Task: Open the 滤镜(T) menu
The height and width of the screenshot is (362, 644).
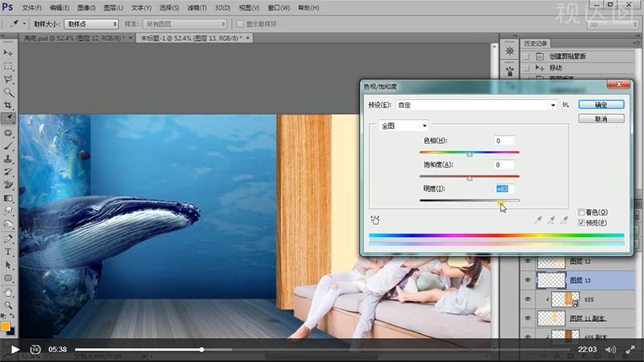Action: pyautogui.click(x=196, y=8)
